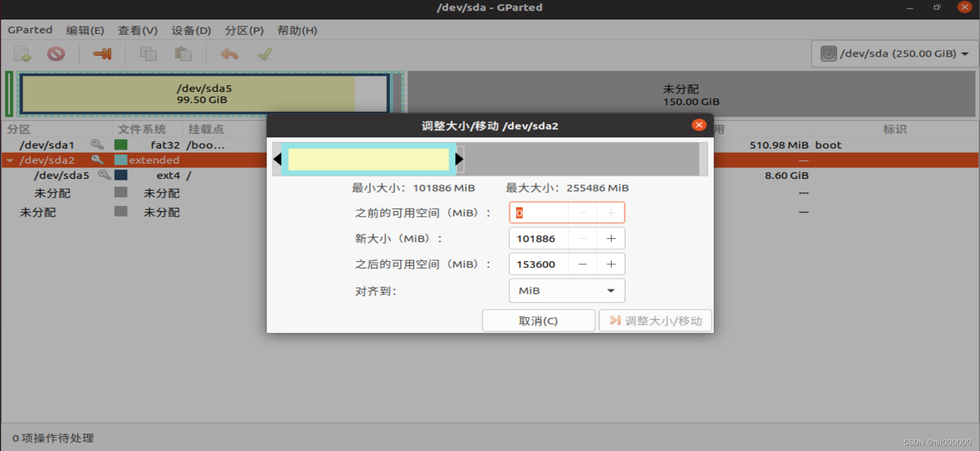Increase new size with plus button
Screen dimensions: 980x451
[611, 239]
